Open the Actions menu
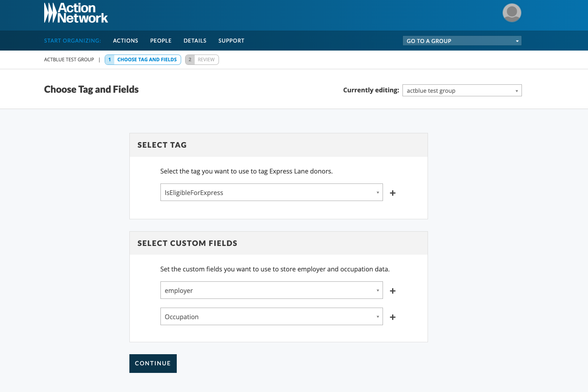 (x=125, y=41)
